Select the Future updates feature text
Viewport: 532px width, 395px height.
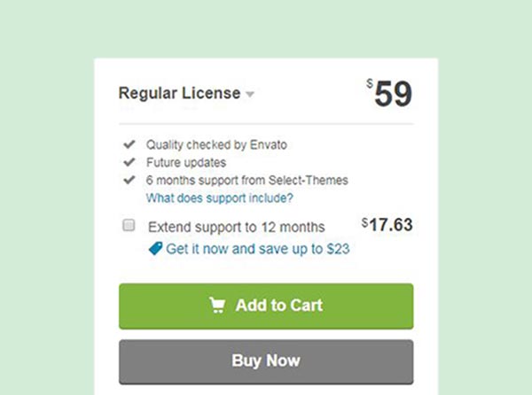pos(186,162)
